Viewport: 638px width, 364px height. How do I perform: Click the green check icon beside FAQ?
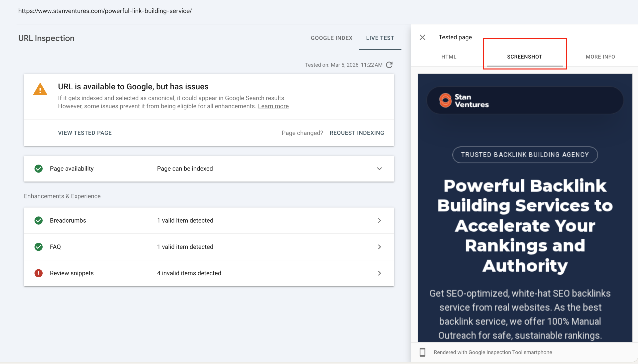(x=39, y=247)
